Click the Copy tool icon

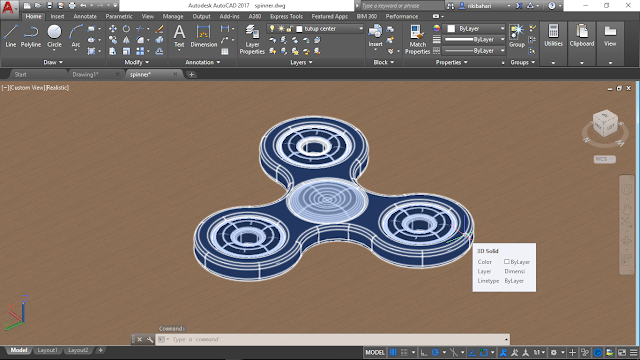coord(113,40)
